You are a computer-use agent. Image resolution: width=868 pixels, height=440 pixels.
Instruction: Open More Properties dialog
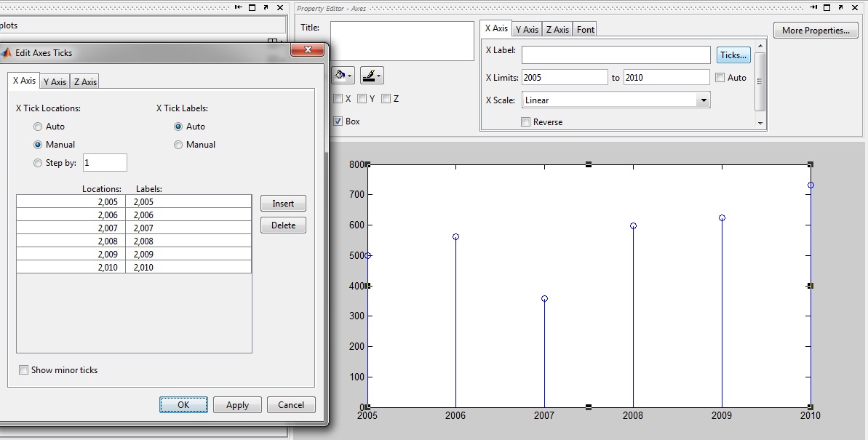point(815,31)
